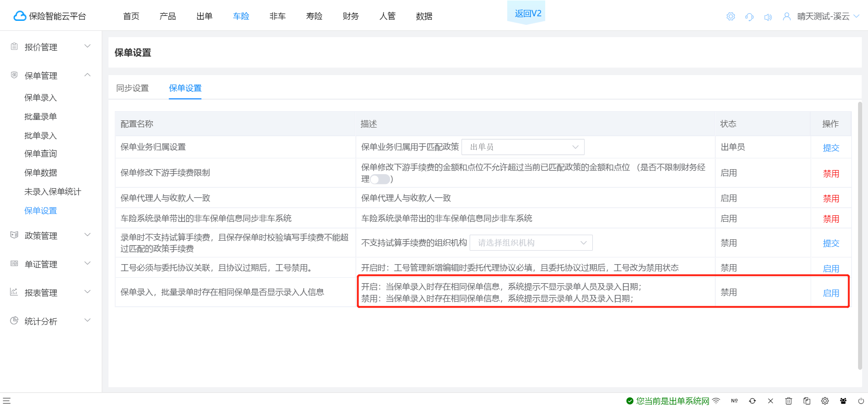Screen dimensions: 868x408
Task: Open the 非车 top menu
Action: tap(278, 16)
